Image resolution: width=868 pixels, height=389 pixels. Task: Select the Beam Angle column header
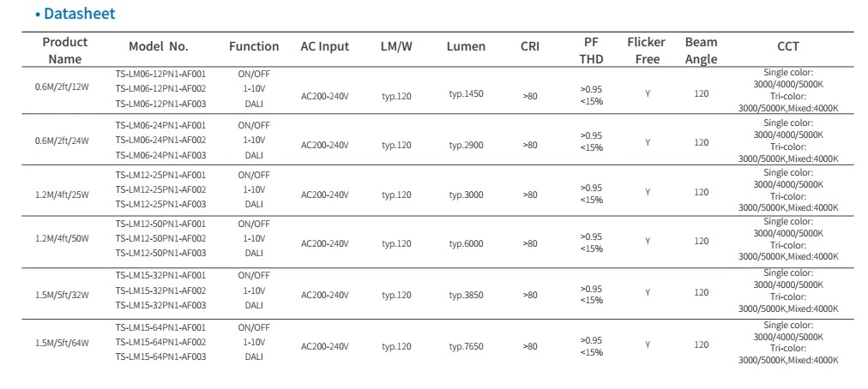[x=702, y=51]
